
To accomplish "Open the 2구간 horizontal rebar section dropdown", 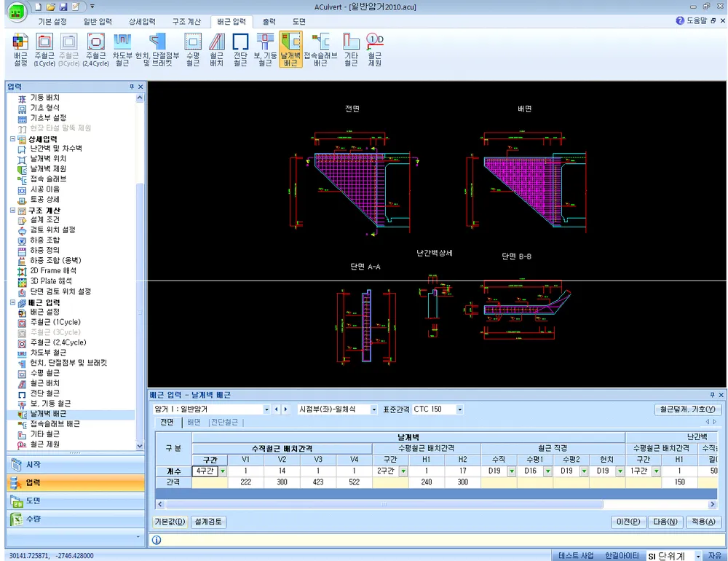I will pos(403,471).
